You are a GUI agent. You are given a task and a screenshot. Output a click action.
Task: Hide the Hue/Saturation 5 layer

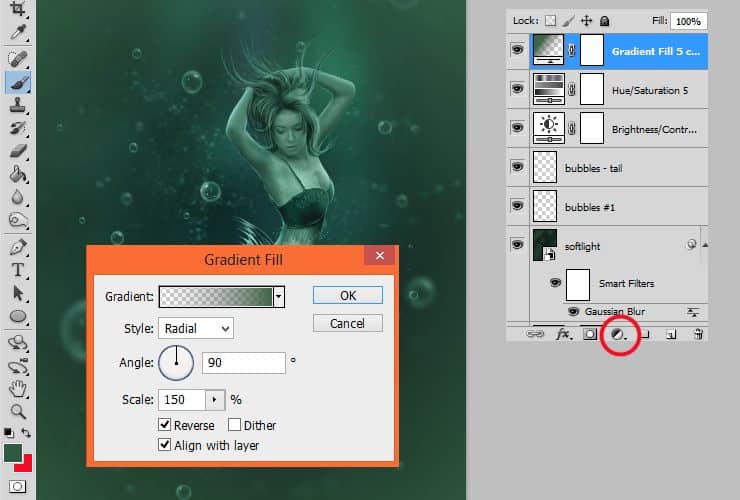click(x=517, y=89)
